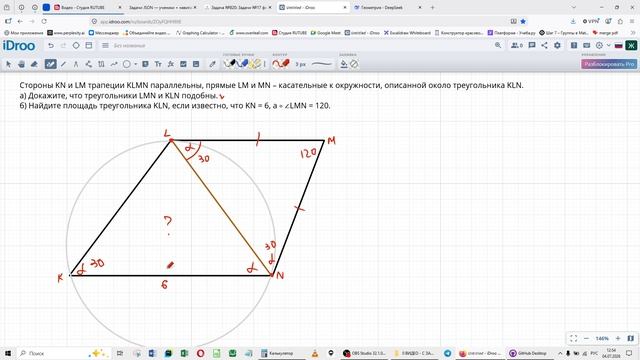
Task: Click the iDroo logo
Action: pyautogui.click(x=19, y=46)
